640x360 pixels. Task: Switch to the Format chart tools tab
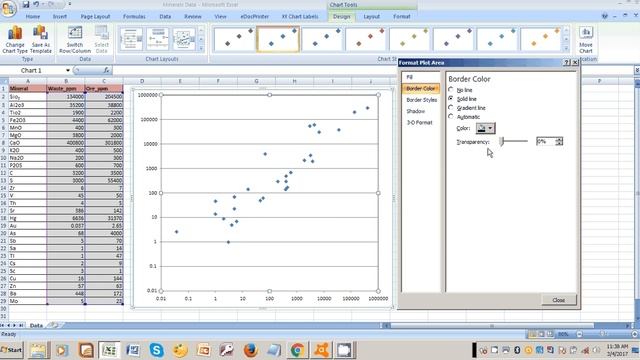coord(402,17)
